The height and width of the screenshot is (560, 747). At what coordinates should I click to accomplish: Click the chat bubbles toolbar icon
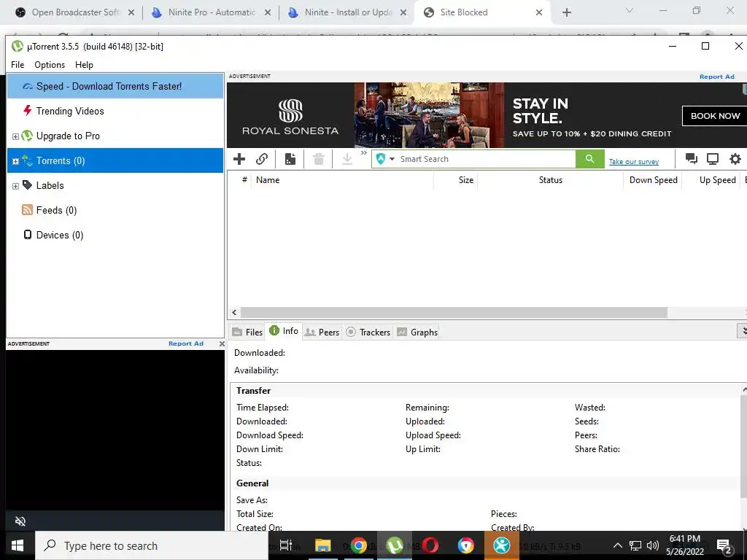pos(692,159)
